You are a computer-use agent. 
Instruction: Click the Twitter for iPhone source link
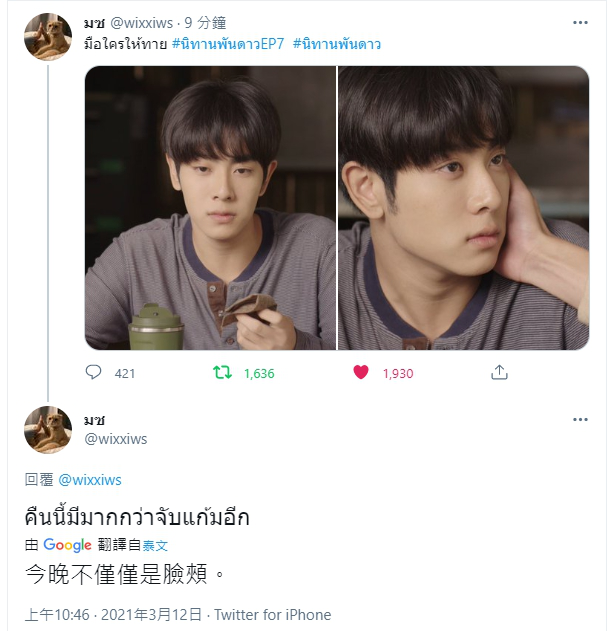pos(273,615)
